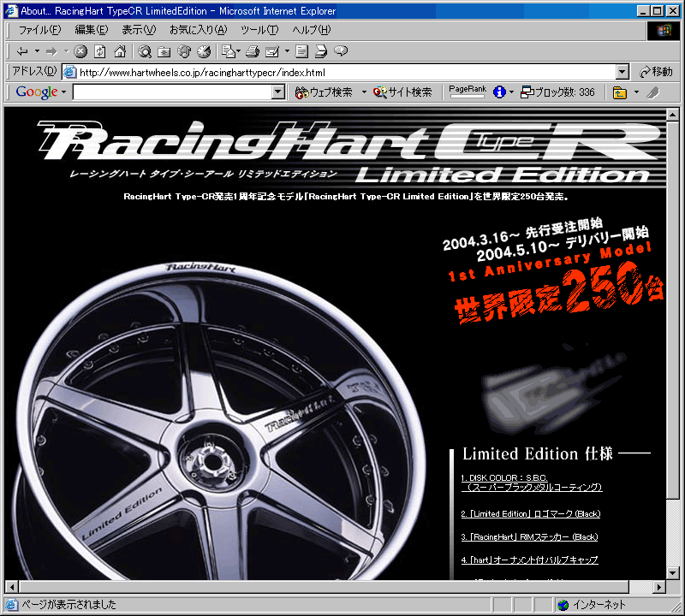Open the Limited Edition ロゴマーク link
This screenshot has width=685, height=616.
click(531, 514)
